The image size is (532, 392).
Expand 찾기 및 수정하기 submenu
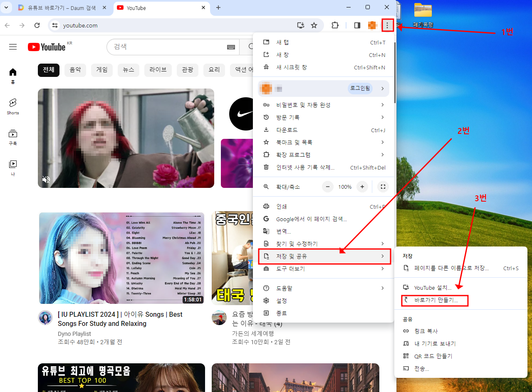pos(324,244)
